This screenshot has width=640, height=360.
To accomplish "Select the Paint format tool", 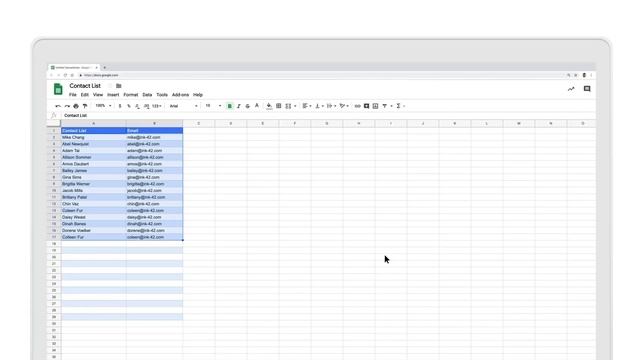I will pyautogui.click(x=85, y=106).
